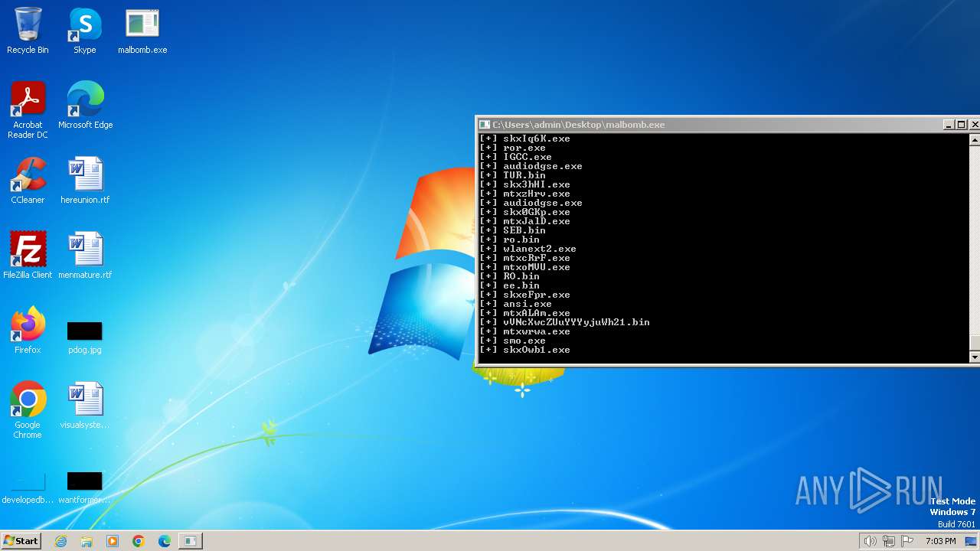Select the visualsyste... document icon
Image resolution: width=980 pixels, height=551 pixels.
click(85, 405)
